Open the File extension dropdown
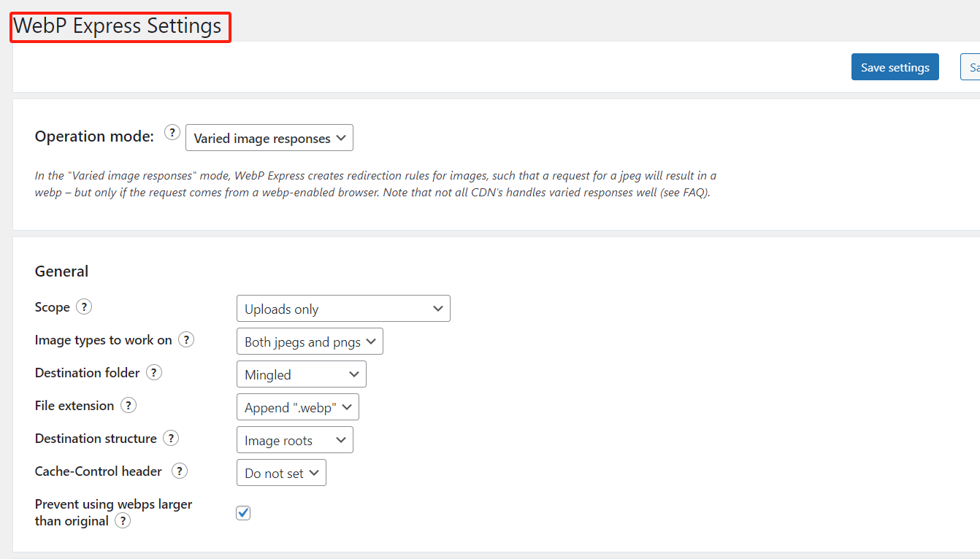The height and width of the screenshot is (559, 980). (297, 406)
